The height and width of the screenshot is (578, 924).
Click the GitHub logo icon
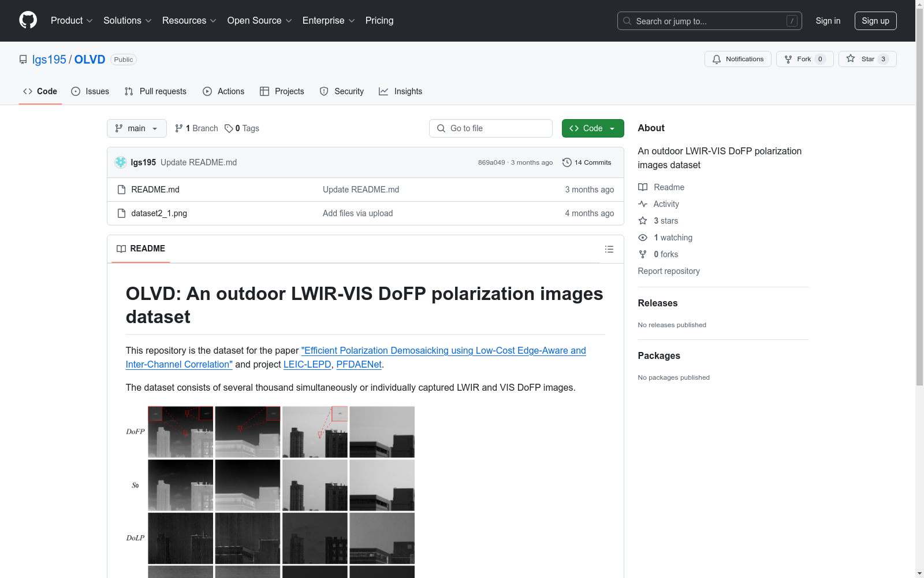point(28,20)
